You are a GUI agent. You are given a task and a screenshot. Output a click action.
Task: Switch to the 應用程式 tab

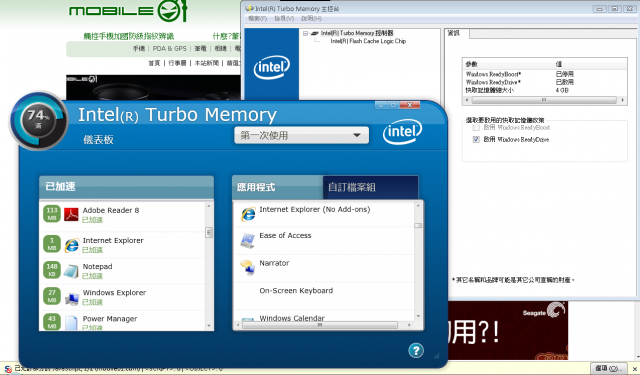(x=278, y=188)
